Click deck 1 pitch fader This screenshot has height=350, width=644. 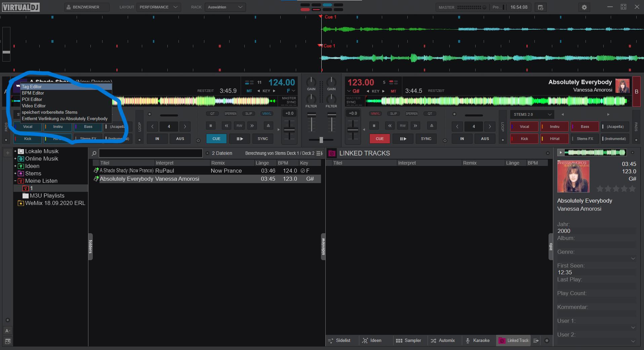click(x=289, y=130)
